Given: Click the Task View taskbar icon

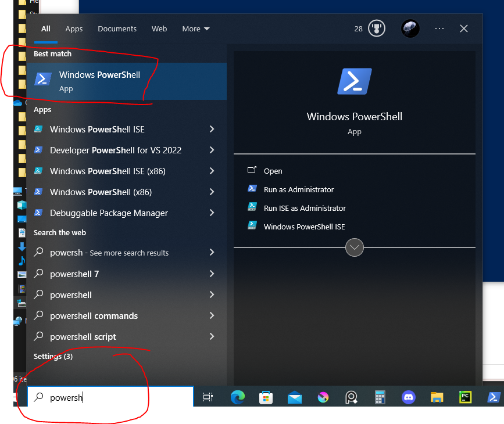Looking at the screenshot, I should (208, 397).
